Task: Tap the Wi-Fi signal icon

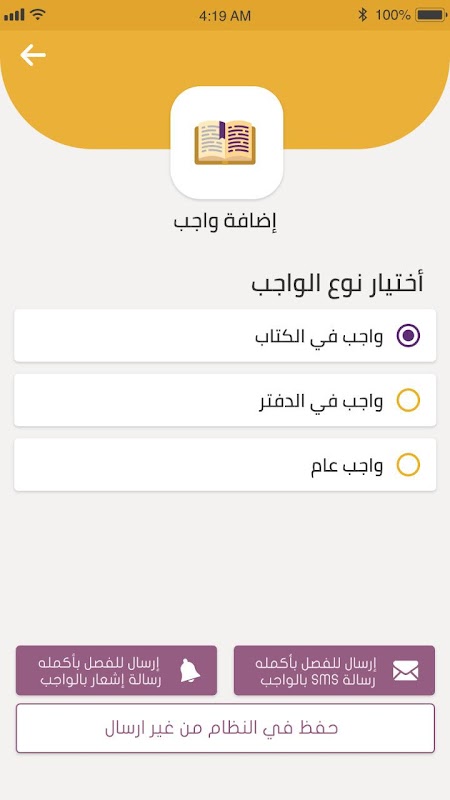Action: click(37, 15)
